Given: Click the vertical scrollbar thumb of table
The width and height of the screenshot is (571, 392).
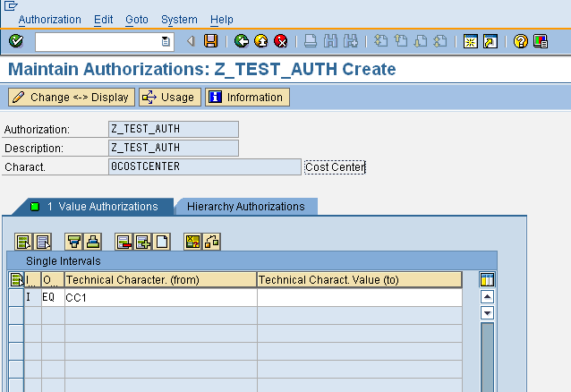Looking at the screenshot, I should [x=487, y=357].
